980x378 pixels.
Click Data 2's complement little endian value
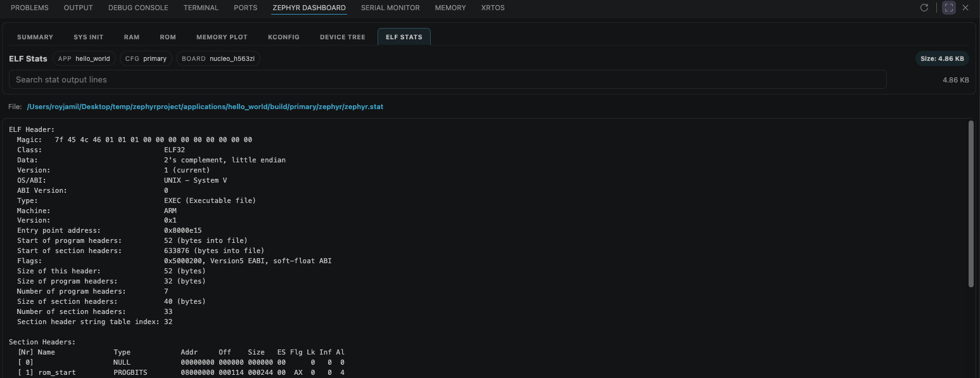225,160
